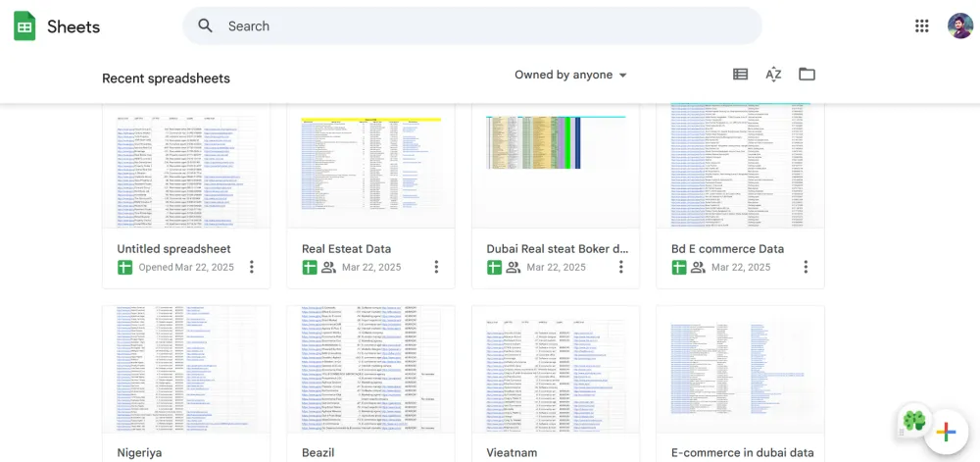Click the Real Esteat Data title
The width and height of the screenshot is (980, 462).
pyautogui.click(x=346, y=249)
